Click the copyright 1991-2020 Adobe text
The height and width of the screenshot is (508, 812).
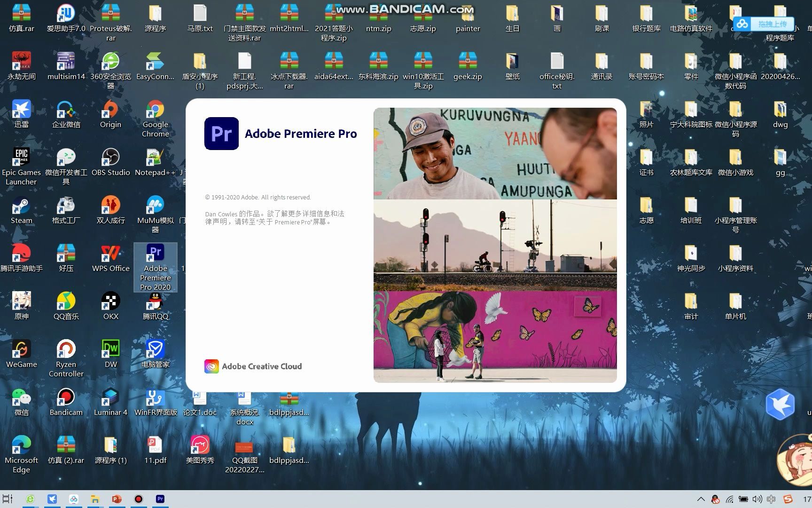coord(258,198)
